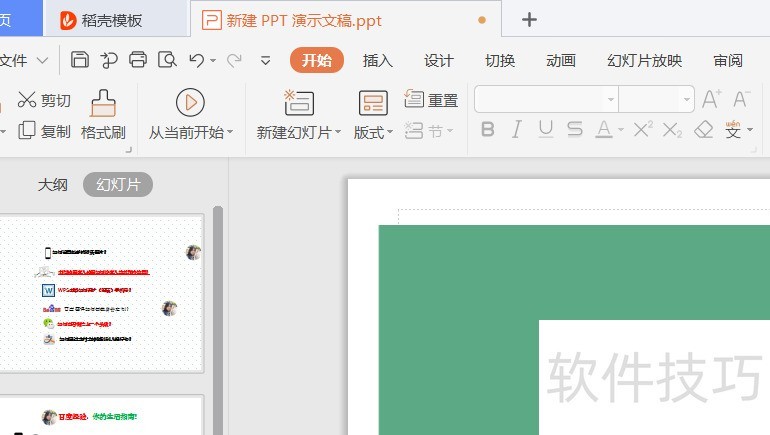The width and height of the screenshot is (770, 435).
Task: Click the Save icon in quick access toolbar
Action: point(80,60)
